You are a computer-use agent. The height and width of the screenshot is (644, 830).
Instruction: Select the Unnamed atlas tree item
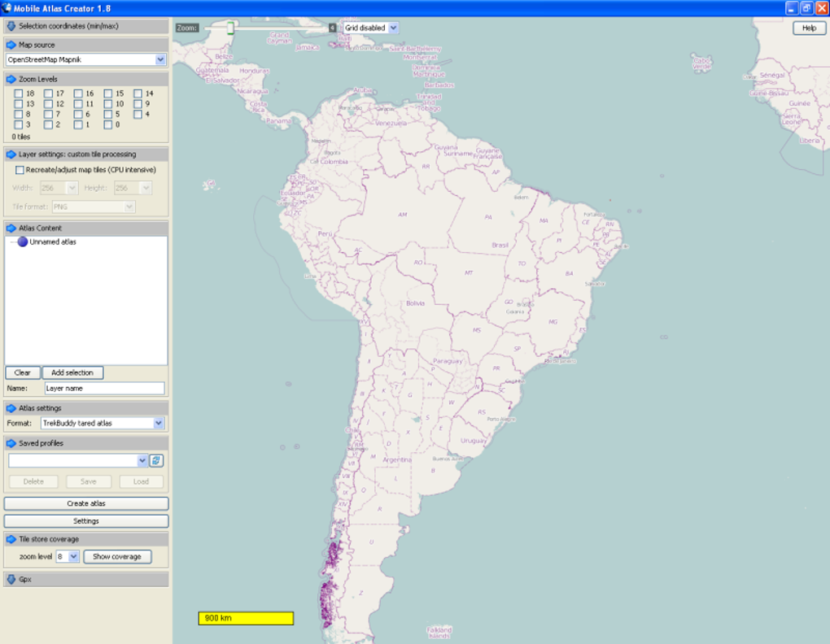pos(52,241)
